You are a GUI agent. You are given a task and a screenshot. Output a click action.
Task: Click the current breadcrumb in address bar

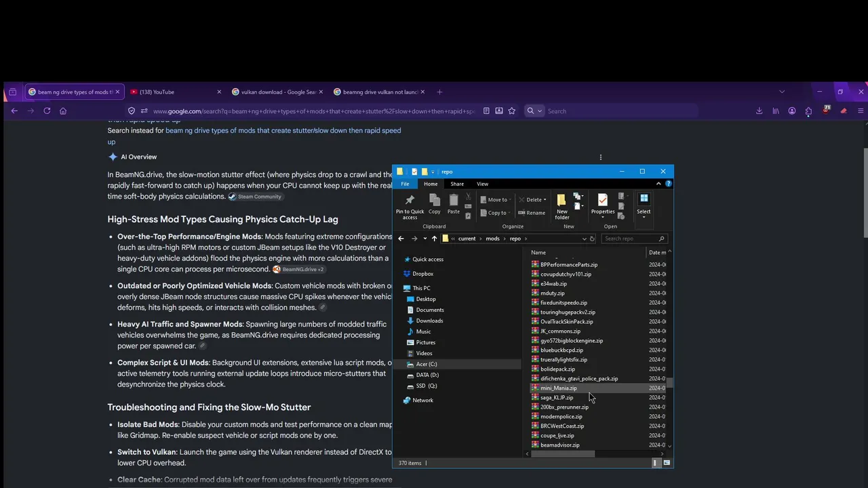[x=467, y=239]
